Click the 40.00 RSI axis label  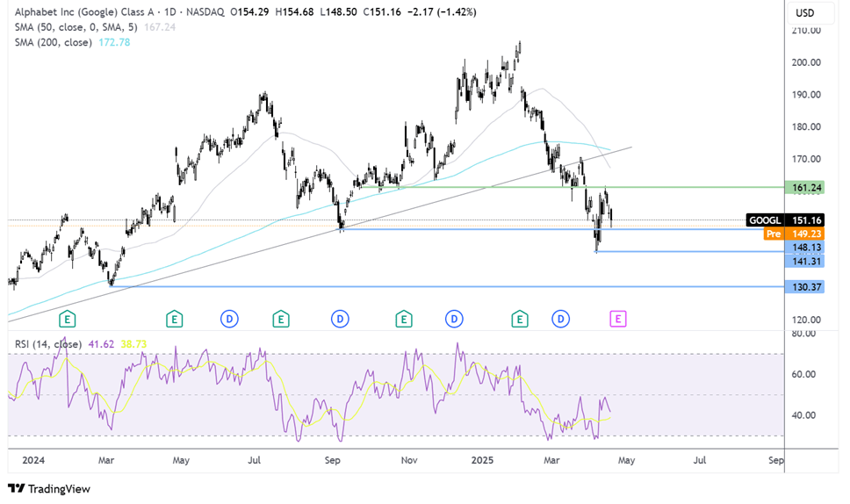(x=803, y=415)
